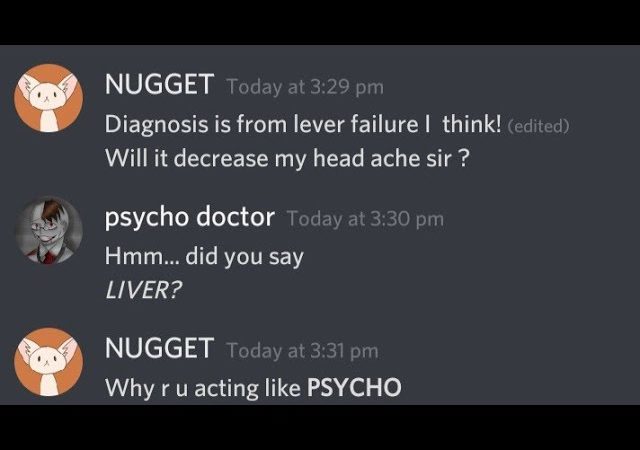The width and height of the screenshot is (640, 450).
Task: Click the italic LIVER? text
Action: (143, 290)
